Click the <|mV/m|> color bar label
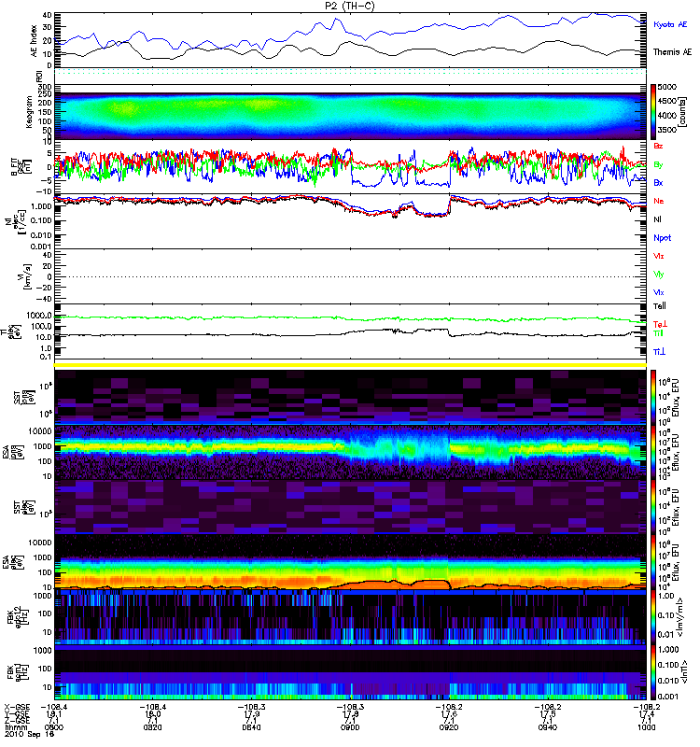This screenshot has width=700, height=747. (x=682, y=617)
